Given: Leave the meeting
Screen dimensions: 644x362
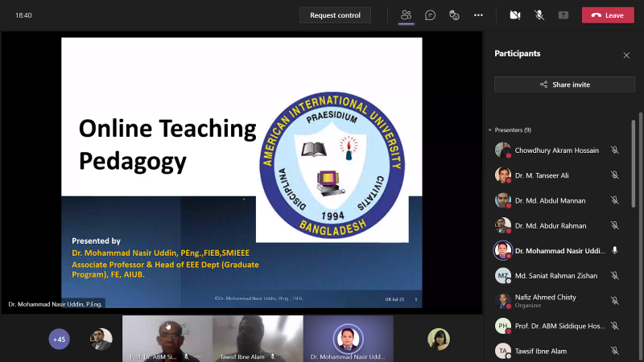Looking at the screenshot, I should point(608,15).
